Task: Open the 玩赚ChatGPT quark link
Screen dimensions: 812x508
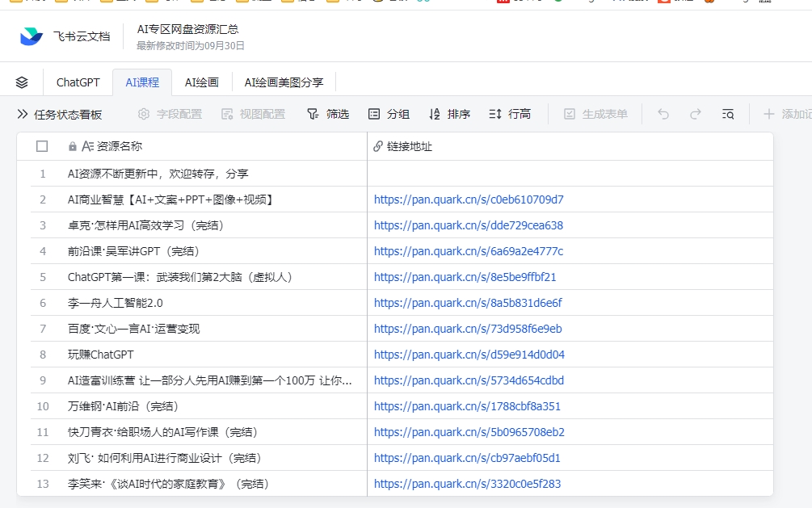Action: (469, 355)
